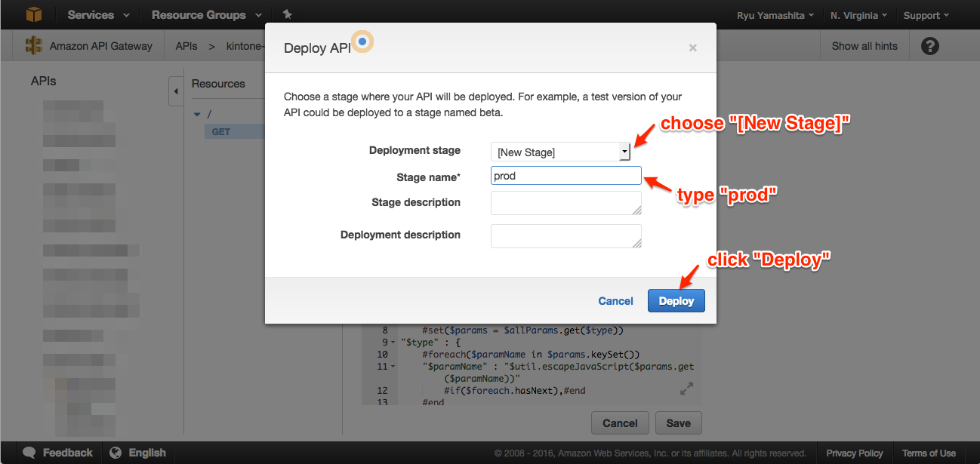The image size is (980, 464).
Task: Select the GET method in Resources
Action: (x=220, y=131)
